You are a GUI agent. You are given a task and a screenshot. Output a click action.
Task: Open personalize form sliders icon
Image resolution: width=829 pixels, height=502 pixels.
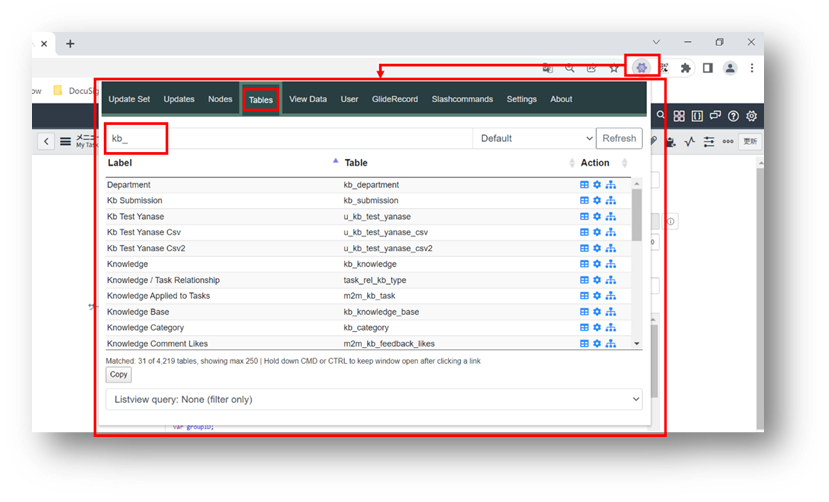point(709,141)
